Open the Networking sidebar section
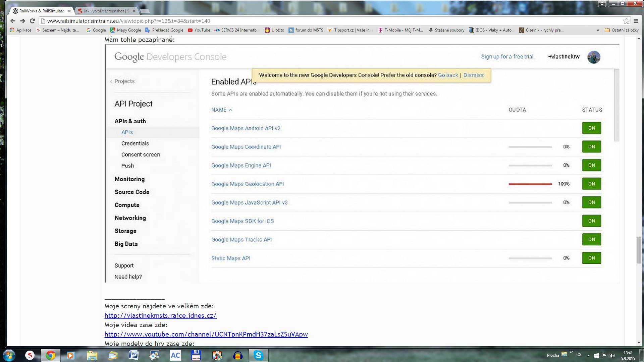 tap(130, 218)
